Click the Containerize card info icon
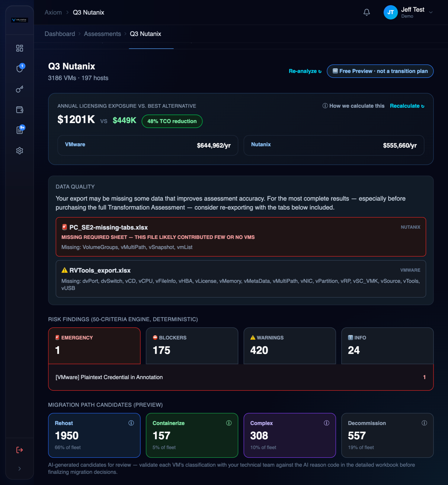The image size is (448, 485). click(x=229, y=423)
